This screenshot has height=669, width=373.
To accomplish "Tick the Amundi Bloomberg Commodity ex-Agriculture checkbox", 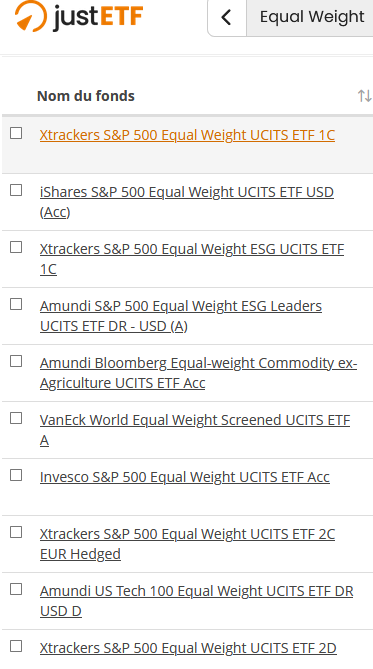I will pos(16,361).
